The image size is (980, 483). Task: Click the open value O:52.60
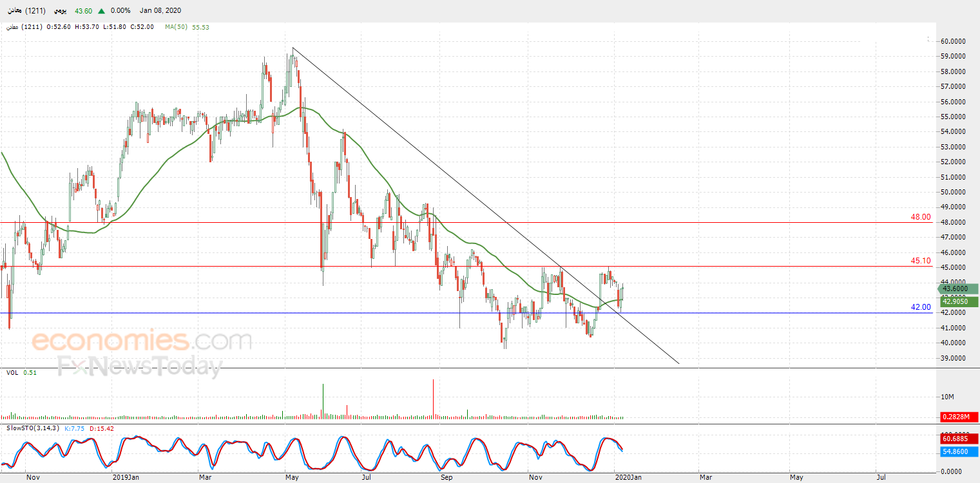tap(60, 27)
